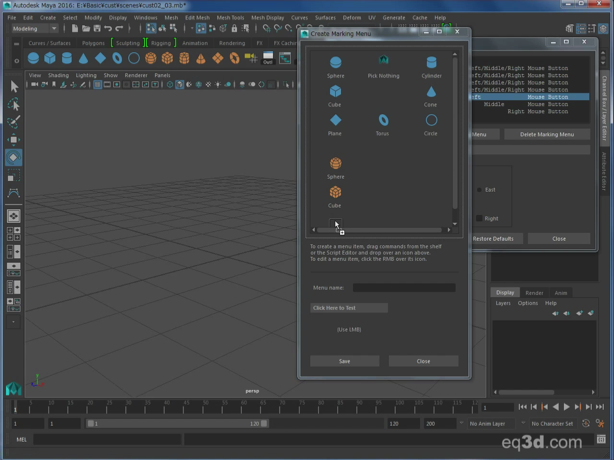This screenshot has height=460, width=614.
Task: Click the Menu name text field
Action: tap(403, 288)
